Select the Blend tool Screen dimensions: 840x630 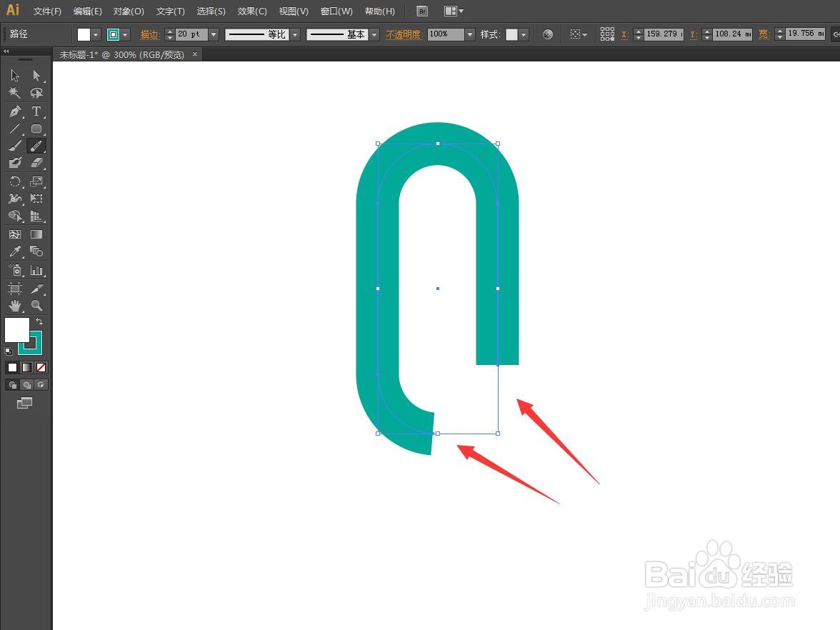click(x=36, y=251)
